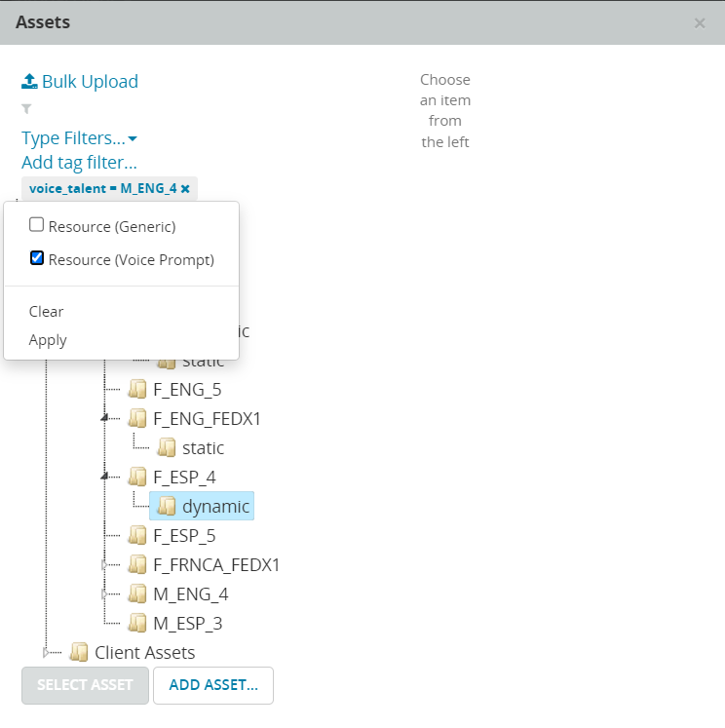Click the F_ENG_FEDX1 folder icon
The image size is (725, 728).
click(137, 419)
